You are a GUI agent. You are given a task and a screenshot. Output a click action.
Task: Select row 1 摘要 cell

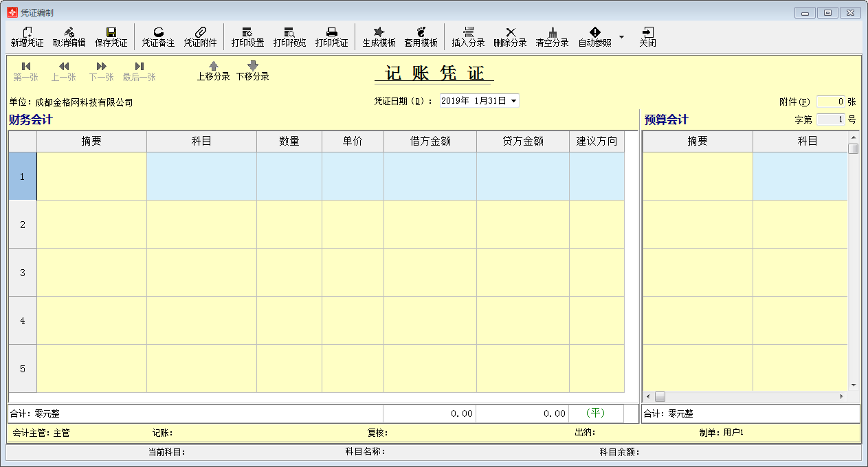click(91, 176)
